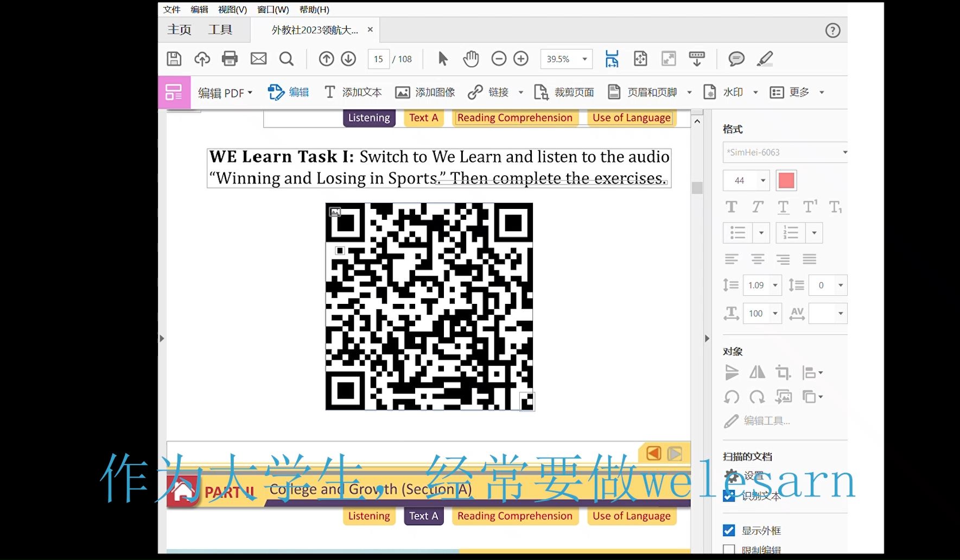This screenshot has height=560, width=960.
Task: Rotate object clockwise icon
Action: pyautogui.click(x=757, y=397)
